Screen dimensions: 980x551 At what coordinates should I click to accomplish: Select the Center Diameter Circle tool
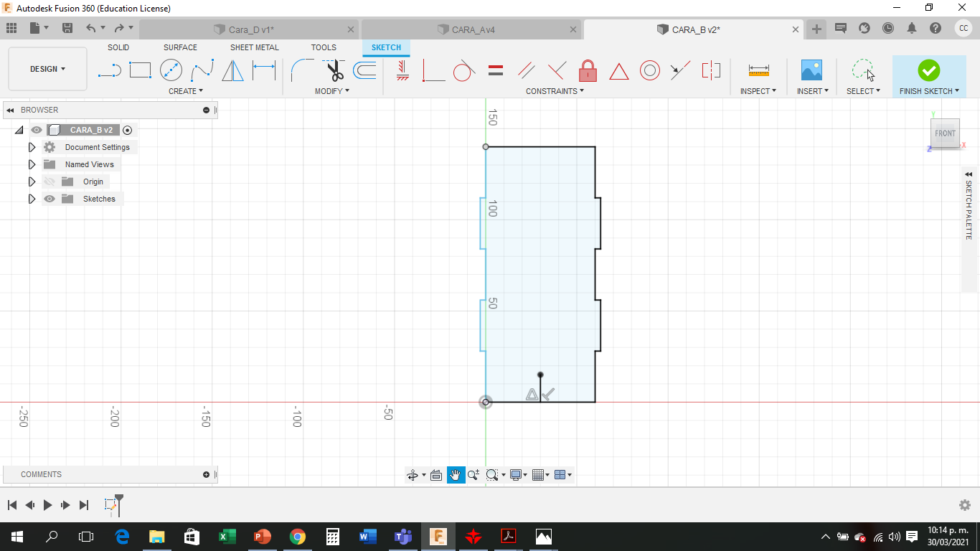[171, 70]
